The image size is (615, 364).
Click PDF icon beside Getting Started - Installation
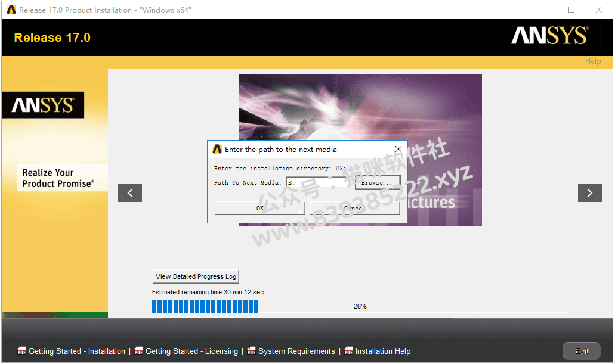coord(21,351)
